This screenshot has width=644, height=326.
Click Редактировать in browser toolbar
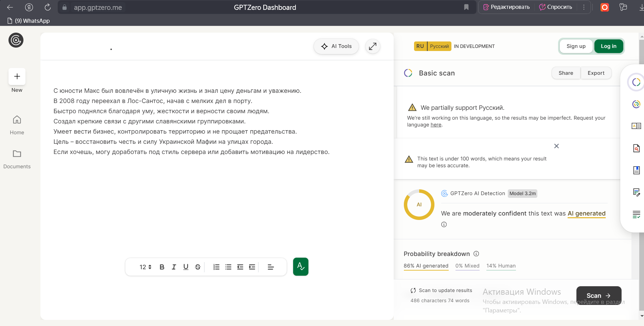[x=506, y=7]
